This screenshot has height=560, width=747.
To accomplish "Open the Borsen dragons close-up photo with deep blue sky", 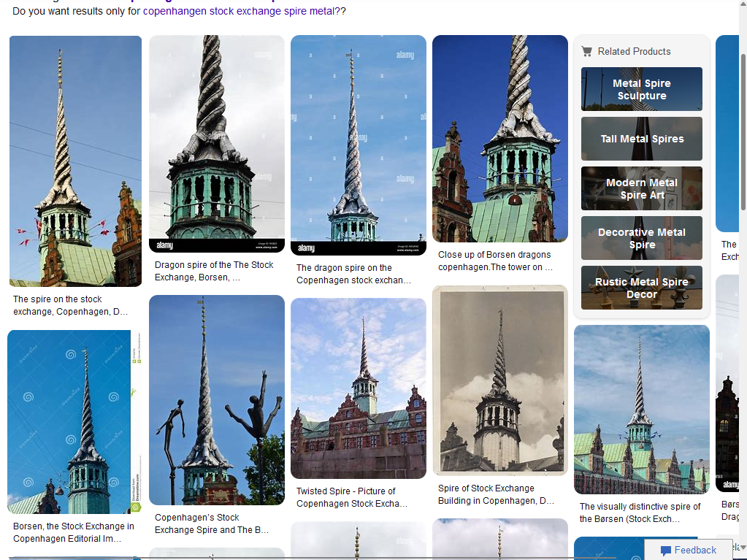I will [499, 139].
